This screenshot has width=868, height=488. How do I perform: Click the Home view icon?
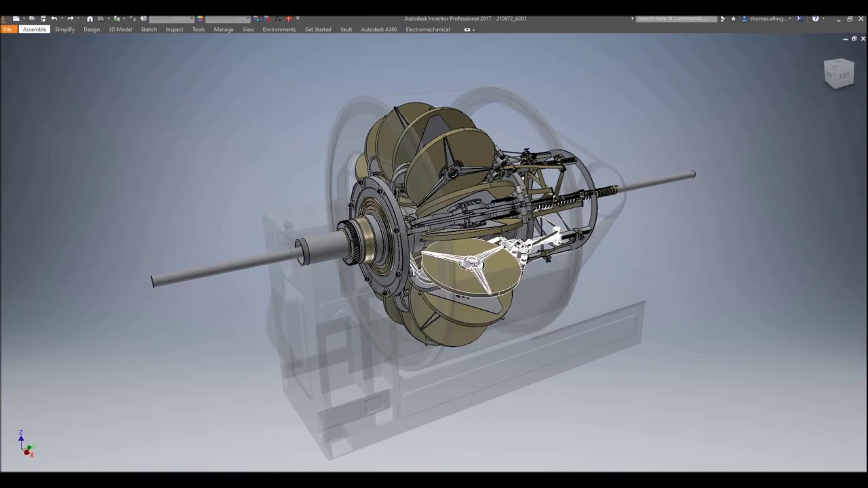90,18
